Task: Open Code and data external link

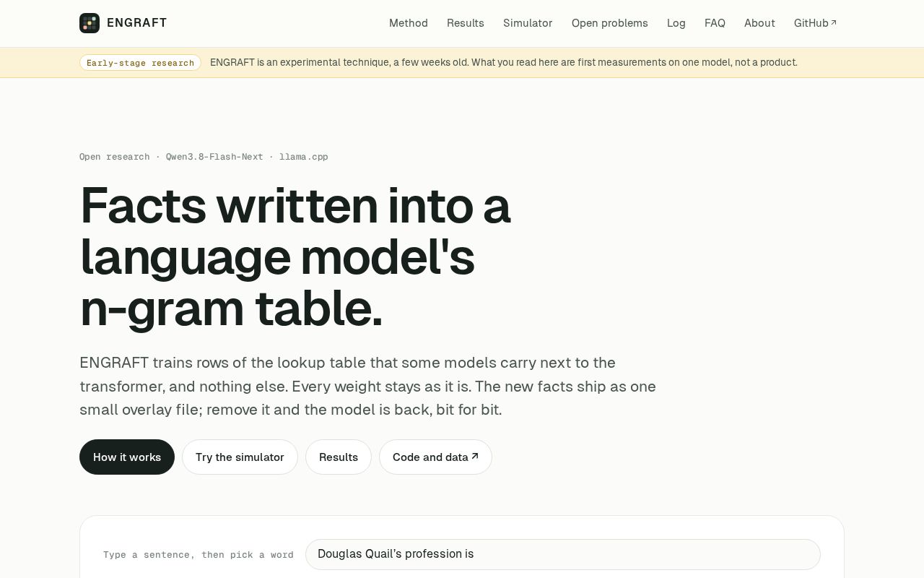Action: click(x=435, y=457)
